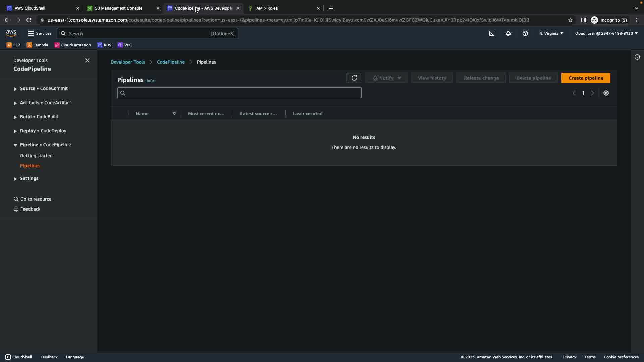Click the help question mark icon

click(525, 33)
